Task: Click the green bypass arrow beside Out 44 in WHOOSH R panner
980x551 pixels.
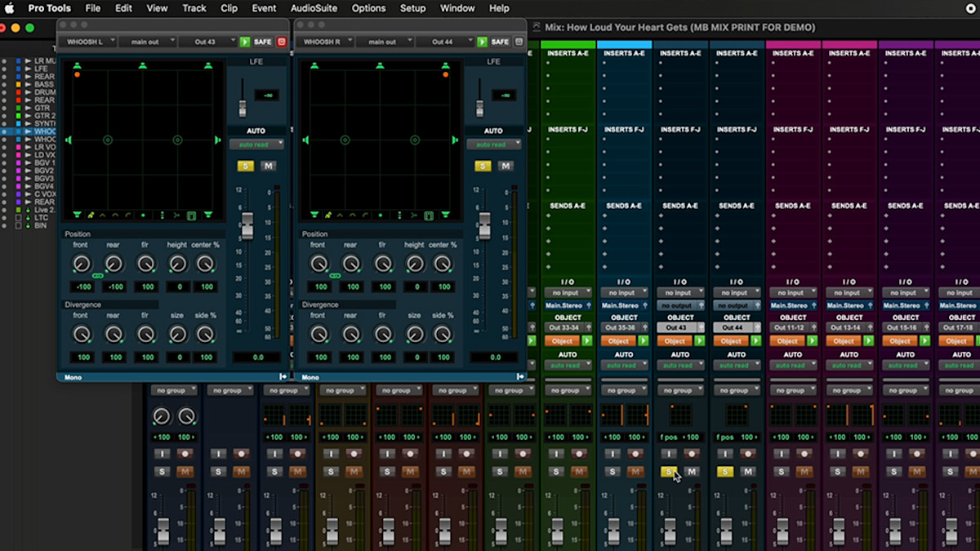Action: point(482,42)
